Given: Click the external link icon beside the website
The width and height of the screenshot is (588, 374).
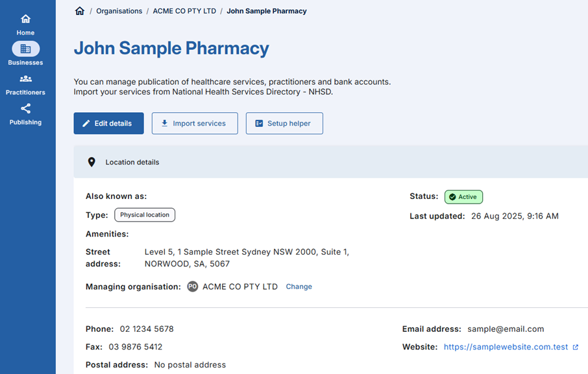Looking at the screenshot, I should (575, 347).
